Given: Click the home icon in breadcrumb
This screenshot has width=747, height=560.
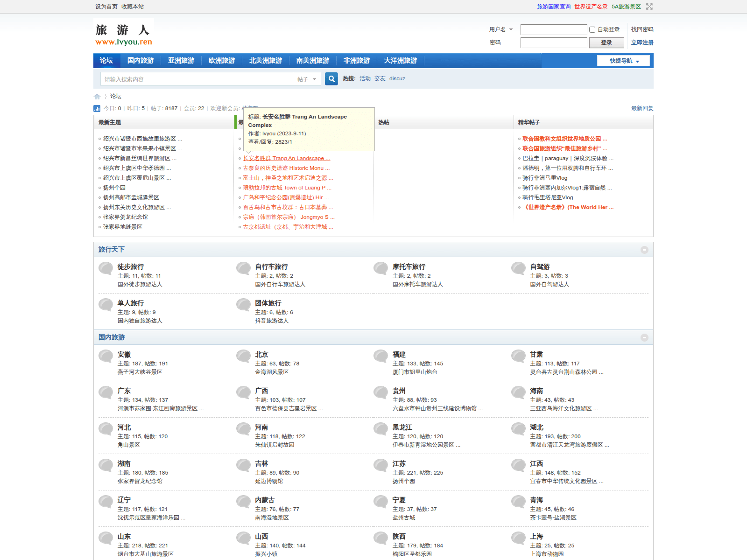Looking at the screenshot, I should point(97,97).
